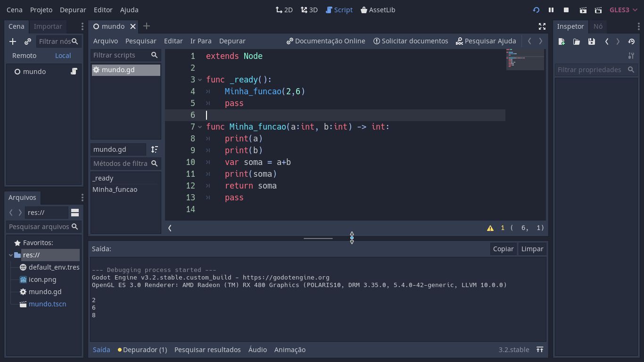Viewport: 644px width, 362px height.
Task: Add a new node with plus icon
Action: [13, 41]
